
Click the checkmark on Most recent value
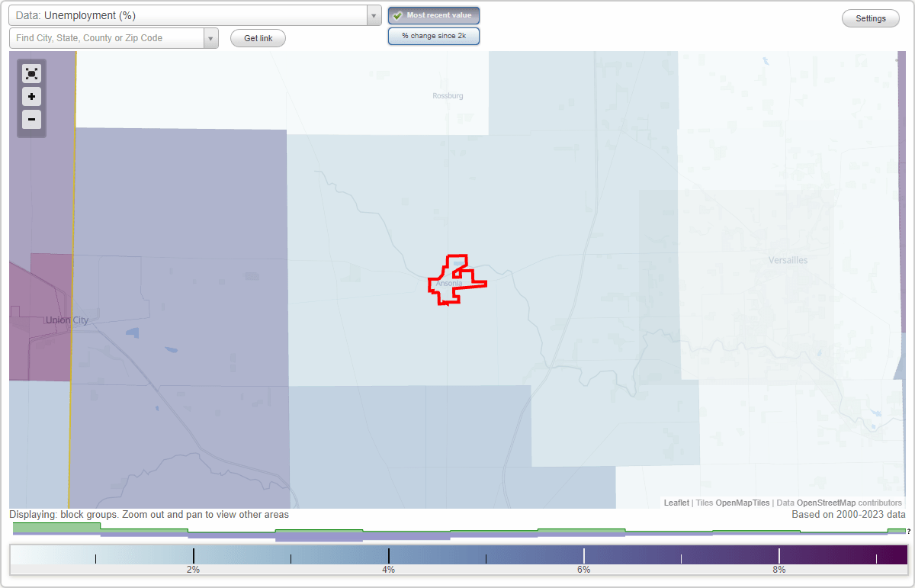pyautogui.click(x=399, y=15)
